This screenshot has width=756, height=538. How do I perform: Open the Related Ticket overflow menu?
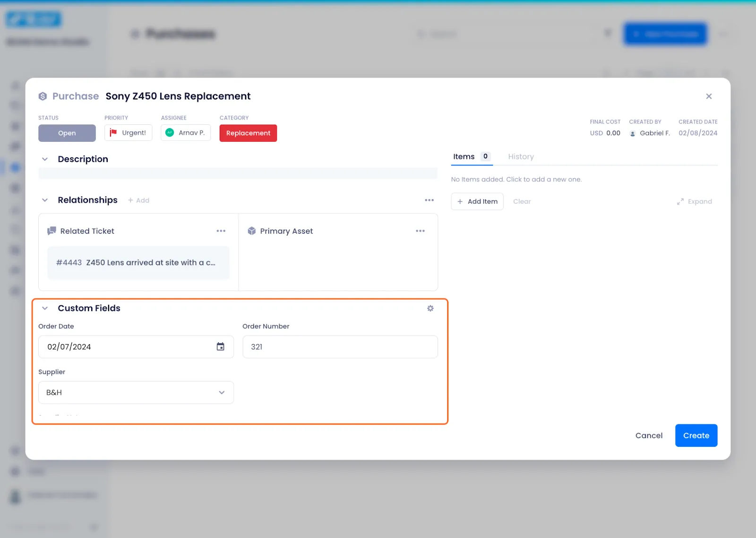pos(221,231)
